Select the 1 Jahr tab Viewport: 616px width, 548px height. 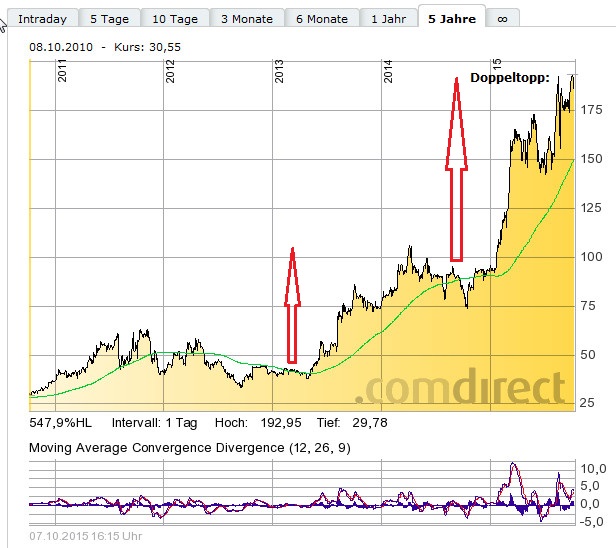tap(387, 19)
